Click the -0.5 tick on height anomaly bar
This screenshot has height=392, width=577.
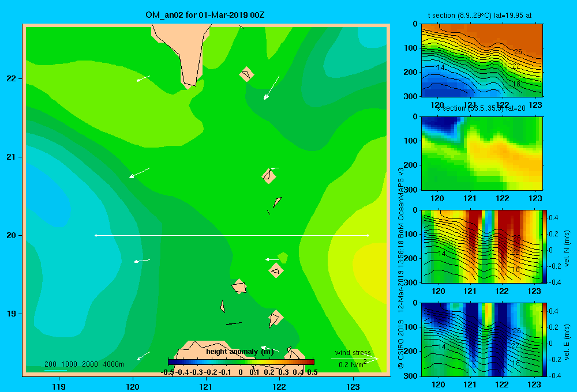[167, 372]
